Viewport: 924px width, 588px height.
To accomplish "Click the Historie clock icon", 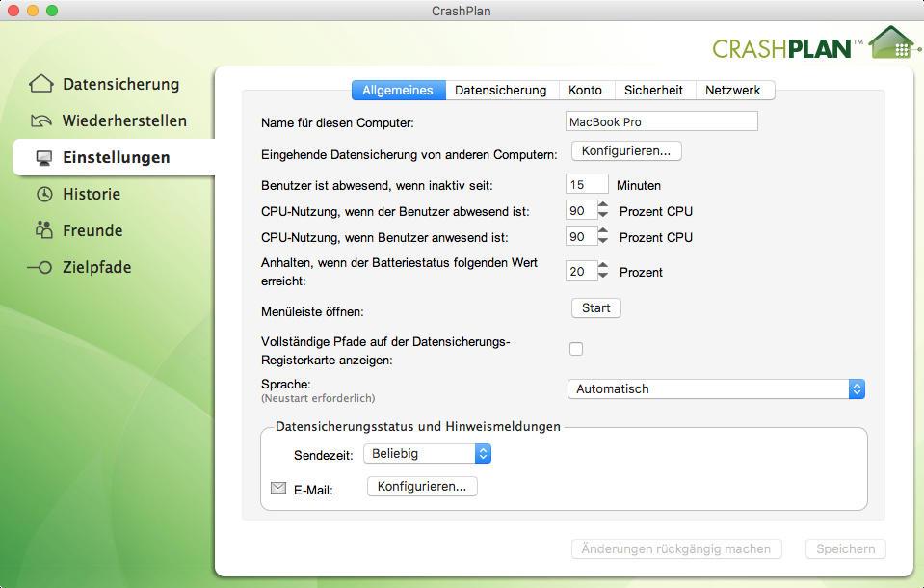I will click(44, 194).
